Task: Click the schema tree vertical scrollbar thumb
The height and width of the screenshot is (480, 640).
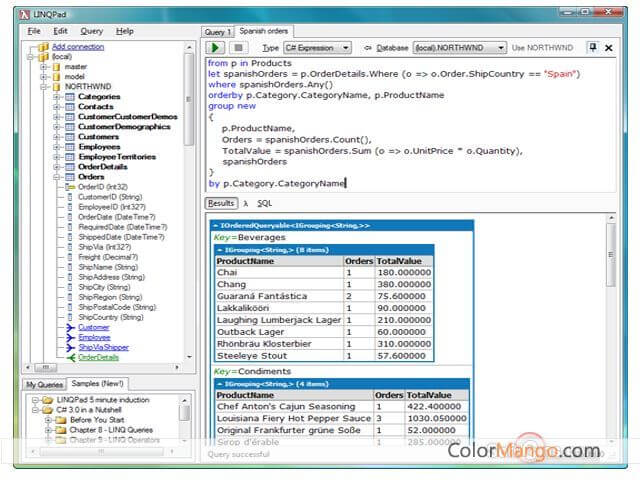Action: pyautogui.click(x=188, y=100)
